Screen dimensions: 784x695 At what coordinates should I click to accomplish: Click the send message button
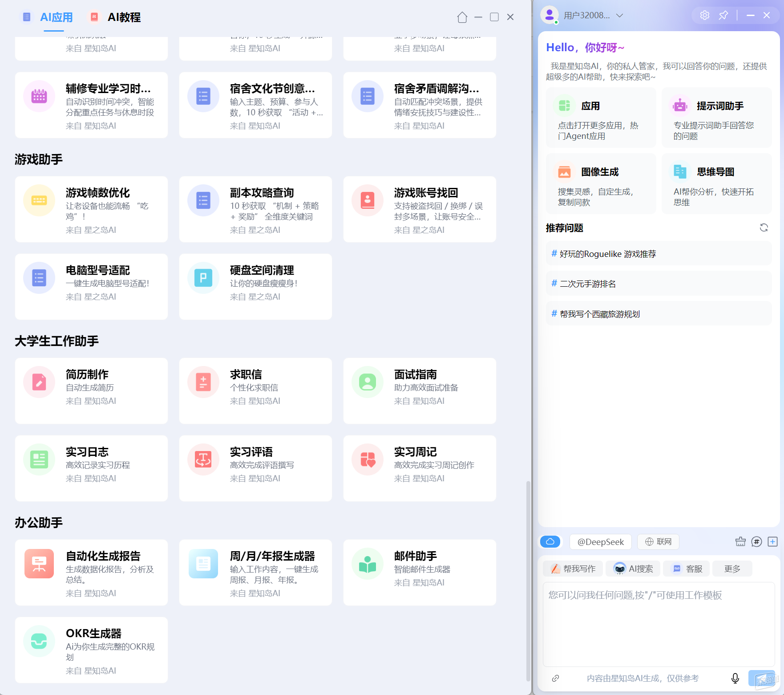[762, 678]
